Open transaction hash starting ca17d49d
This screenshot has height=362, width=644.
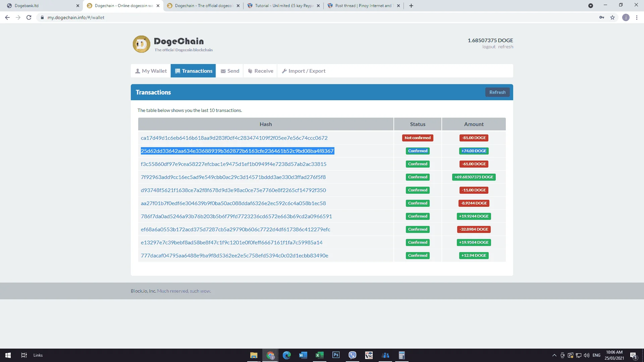point(234,138)
